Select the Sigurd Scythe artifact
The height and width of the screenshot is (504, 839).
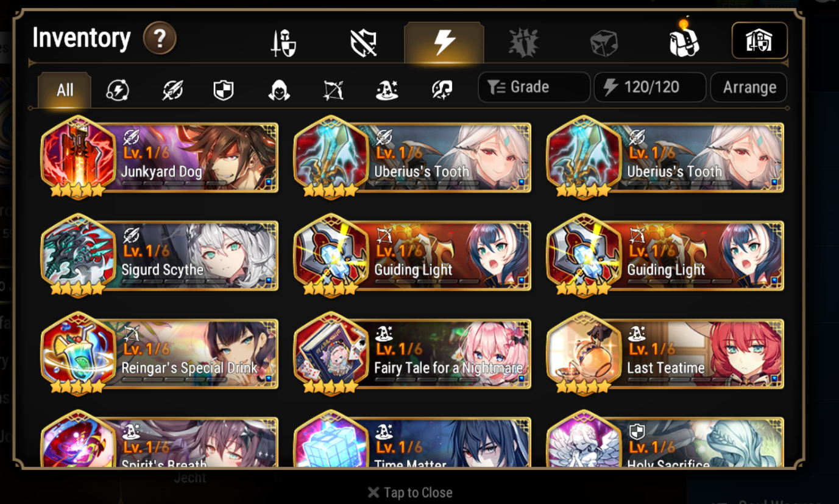(160, 256)
